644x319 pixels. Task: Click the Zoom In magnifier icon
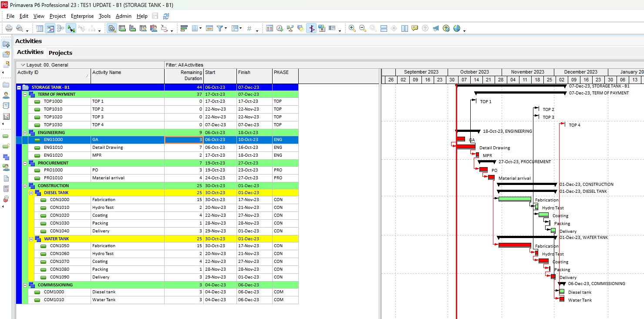[352, 28]
